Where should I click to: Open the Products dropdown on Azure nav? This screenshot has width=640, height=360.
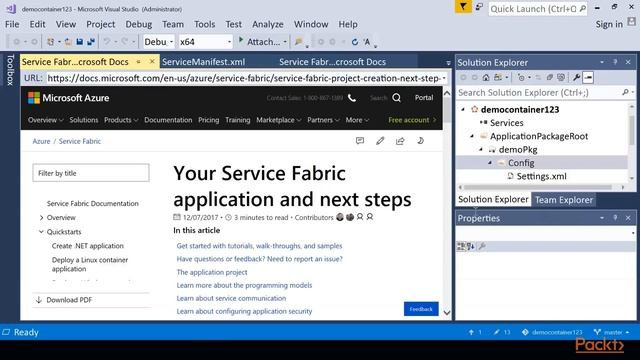(121, 120)
